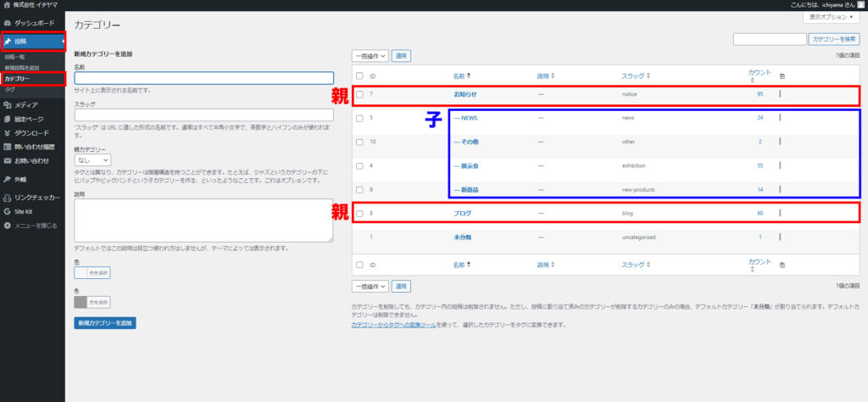Click into the 名前 name input field

(x=203, y=78)
